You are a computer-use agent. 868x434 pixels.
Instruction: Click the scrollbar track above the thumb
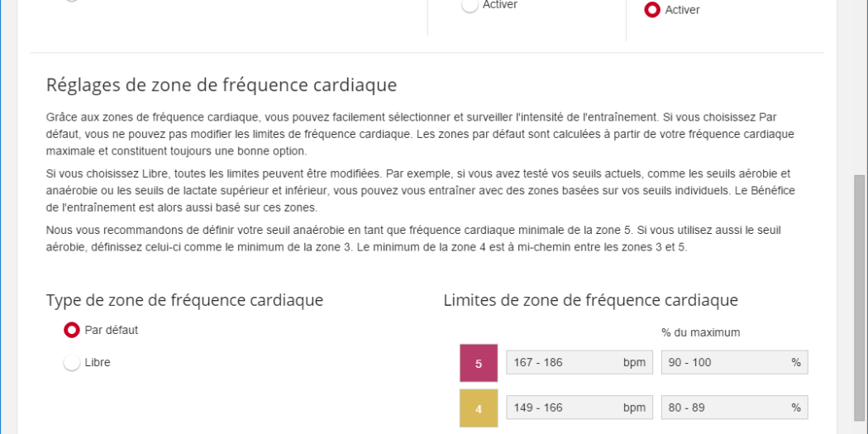pos(860,83)
